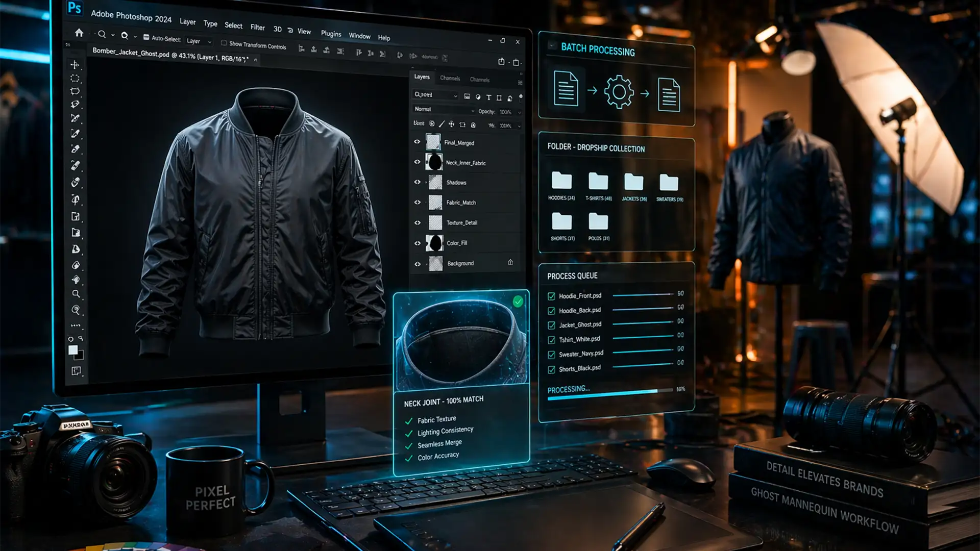Open the Home screen via the house icon
Viewport: 980px width, 551px height.
click(79, 33)
